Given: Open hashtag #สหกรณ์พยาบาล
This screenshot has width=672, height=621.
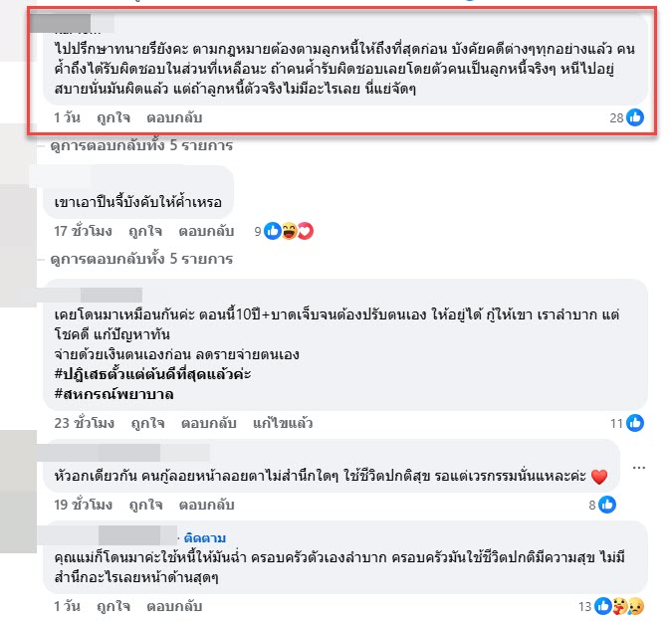Looking at the screenshot, I should click(x=114, y=394).
